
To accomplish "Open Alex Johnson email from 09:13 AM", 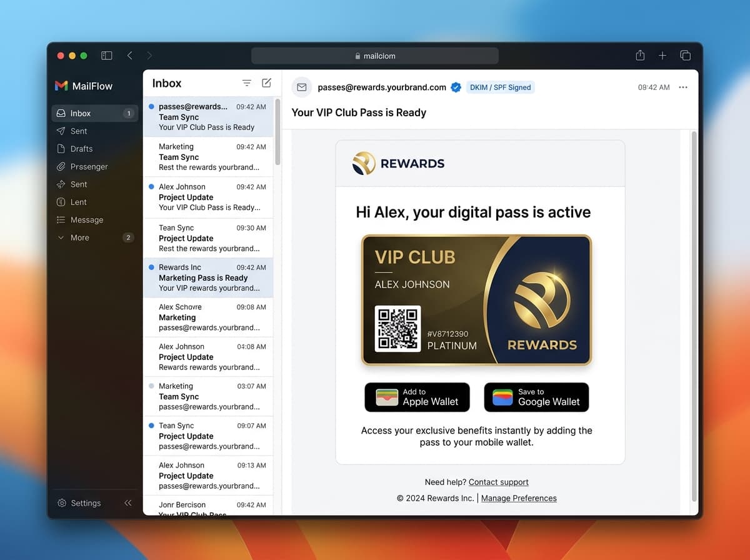I will tap(208, 476).
